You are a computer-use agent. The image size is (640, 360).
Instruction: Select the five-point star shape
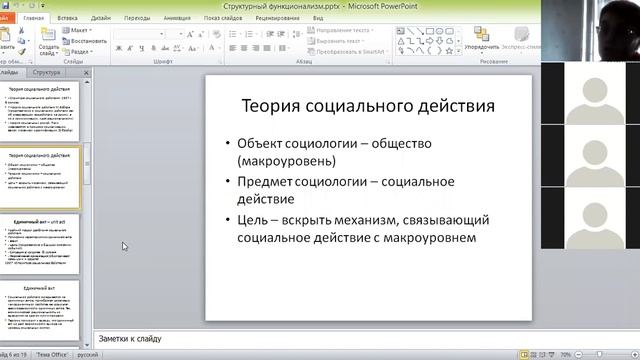click(x=449, y=51)
